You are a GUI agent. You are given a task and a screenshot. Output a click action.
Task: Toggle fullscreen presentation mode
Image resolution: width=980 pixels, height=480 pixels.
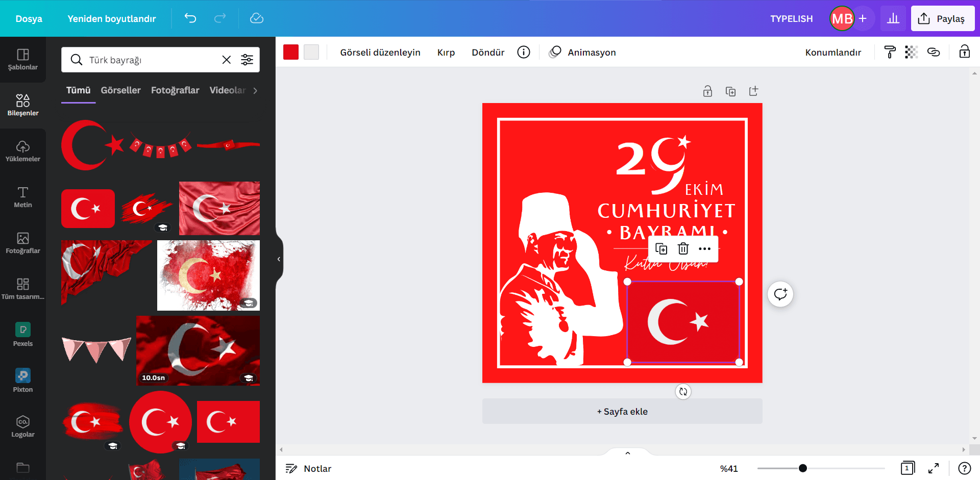934,468
